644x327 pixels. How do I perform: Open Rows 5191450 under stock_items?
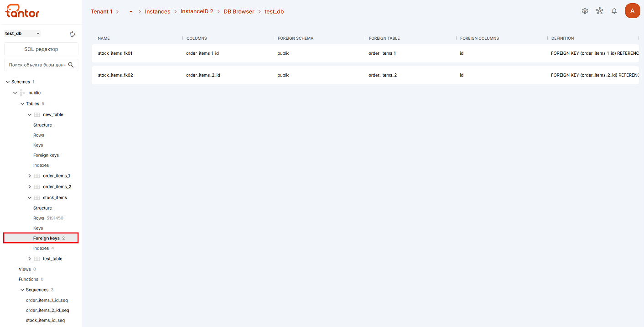[48, 218]
